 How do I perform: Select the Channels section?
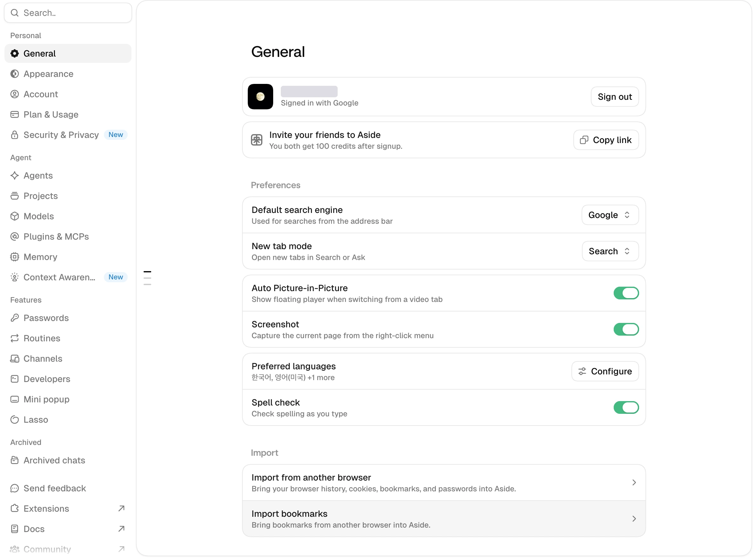tap(68, 359)
